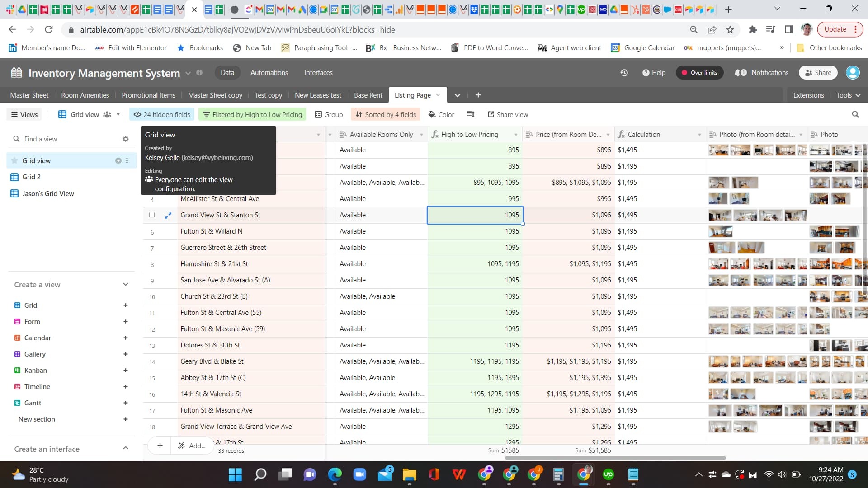Click the horizontal scrollbar of the grid

pyautogui.click(x=615, y=458)
